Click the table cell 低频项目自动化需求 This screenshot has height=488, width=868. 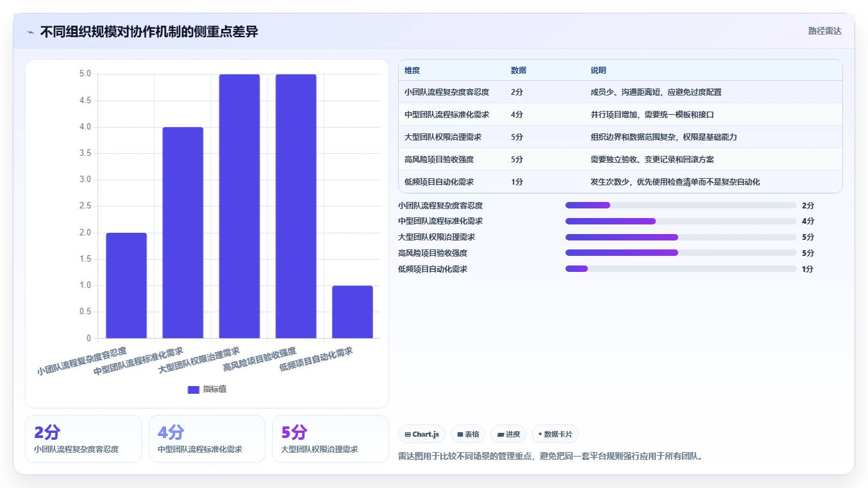[x=439, y=182]
